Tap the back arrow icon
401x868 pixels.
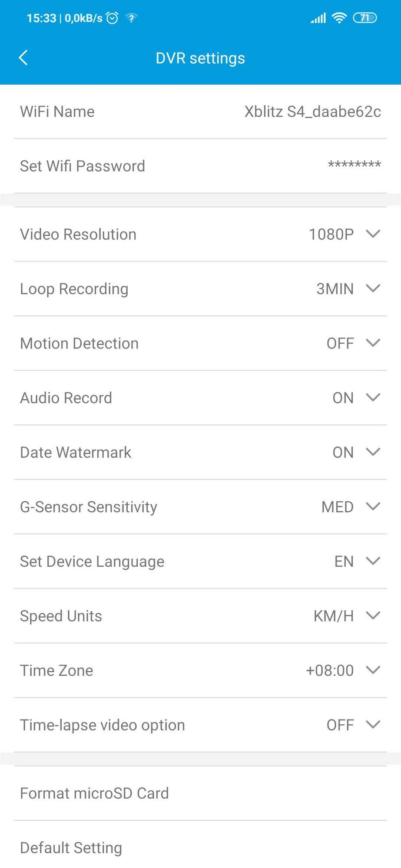23,58
